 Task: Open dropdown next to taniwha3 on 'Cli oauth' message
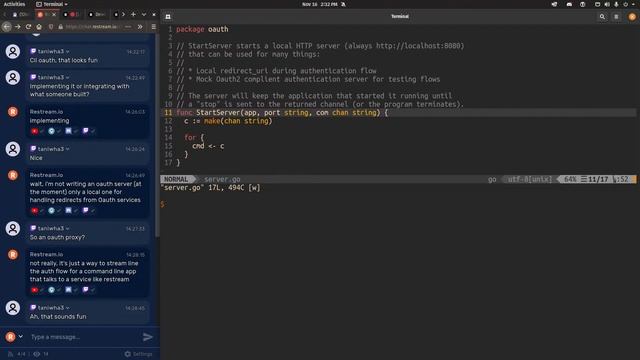68,51
